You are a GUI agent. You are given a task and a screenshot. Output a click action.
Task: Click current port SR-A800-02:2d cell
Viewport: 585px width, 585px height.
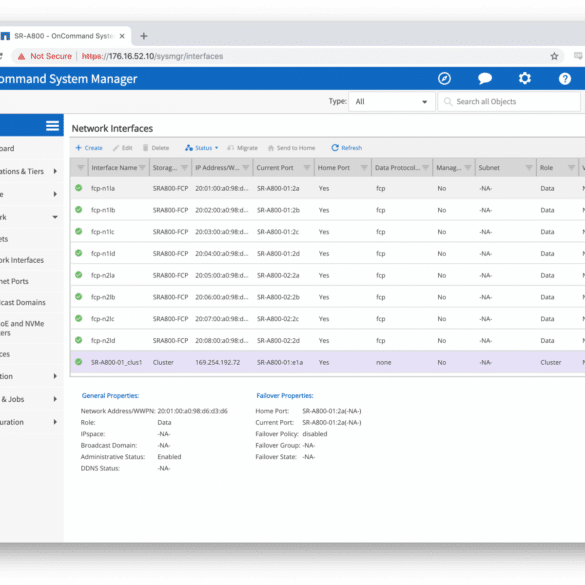278,341
